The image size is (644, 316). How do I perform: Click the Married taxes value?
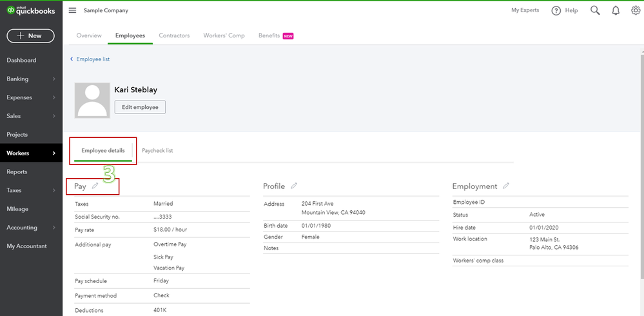tap(163, 203)
